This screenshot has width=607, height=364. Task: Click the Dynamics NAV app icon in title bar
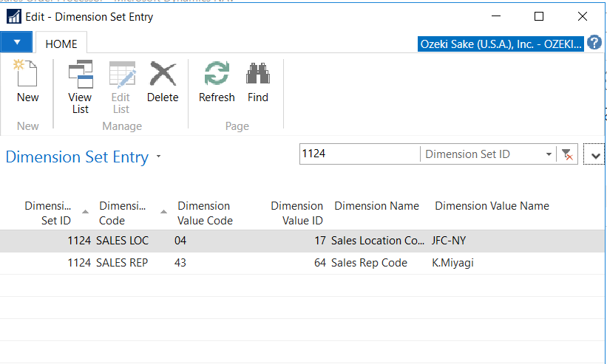coord(14,17)
